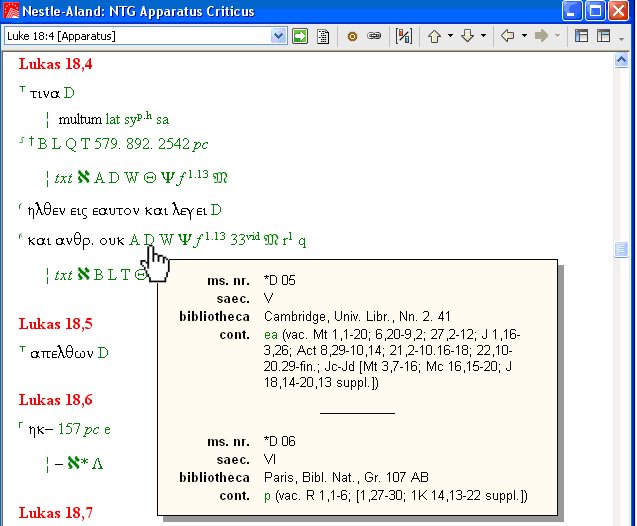The height and width of the screenshot is (526, 637).
Task: Click the scrollbar up arrow
Action: tap(621, 61)
